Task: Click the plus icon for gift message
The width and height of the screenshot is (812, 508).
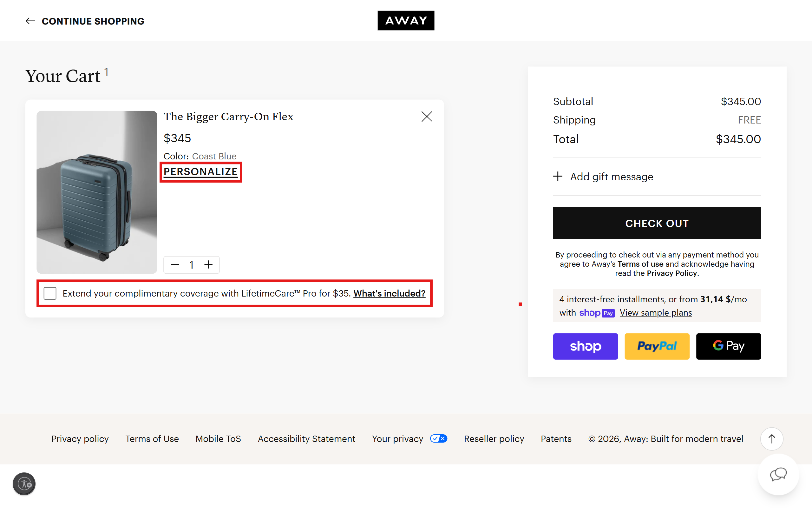Action: [558, 177]
